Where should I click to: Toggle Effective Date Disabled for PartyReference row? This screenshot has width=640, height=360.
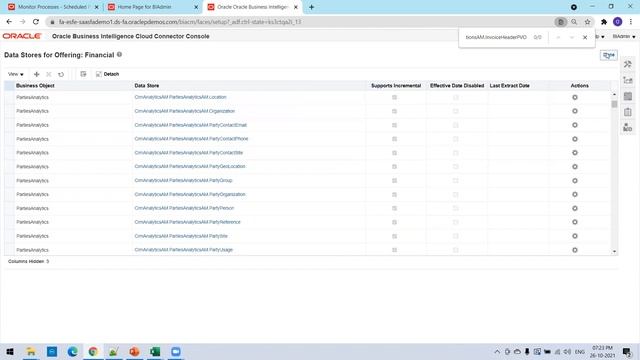(x=456, y=222)
